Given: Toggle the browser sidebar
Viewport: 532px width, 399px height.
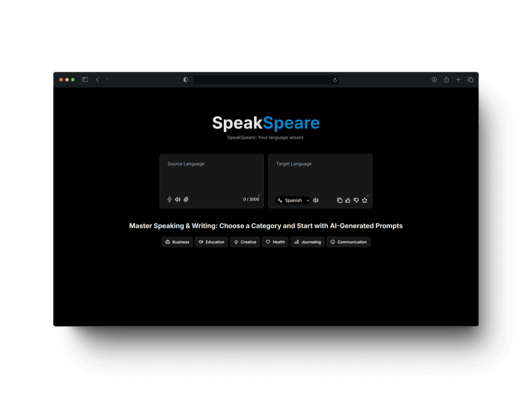Looking at the screenshot, I should click(85, 80).
